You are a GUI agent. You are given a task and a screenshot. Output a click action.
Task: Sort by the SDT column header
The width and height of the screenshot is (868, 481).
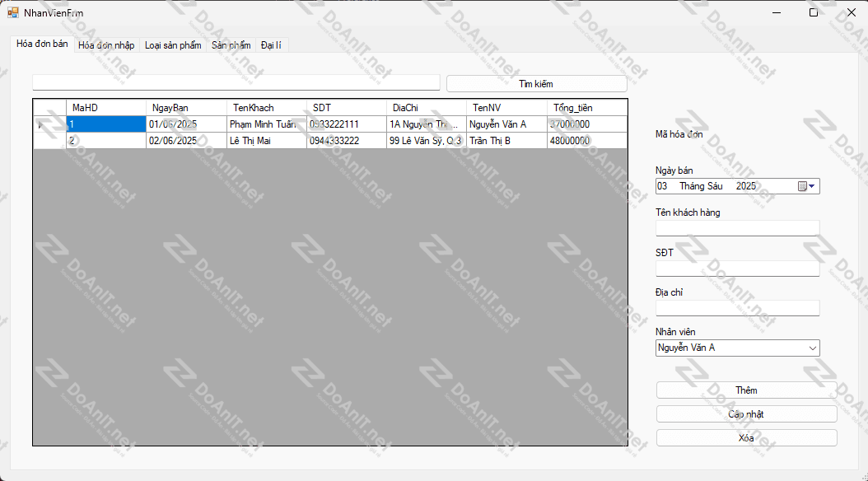347,108
